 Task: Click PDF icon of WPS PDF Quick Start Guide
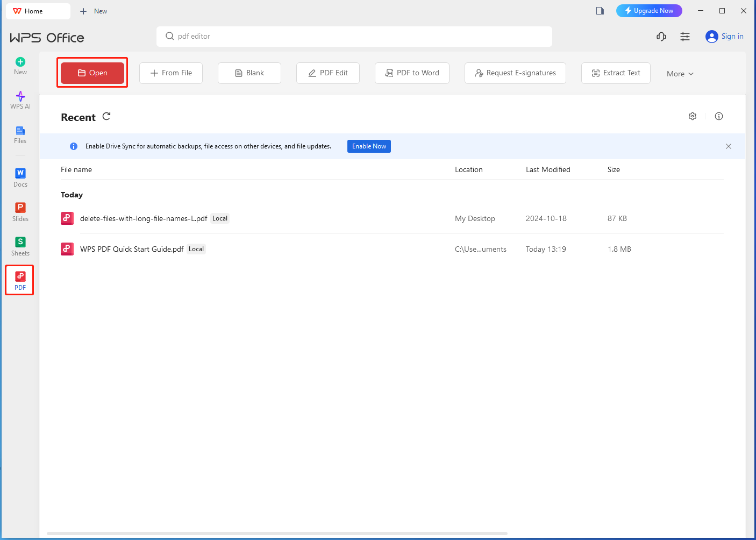(67, 249)
